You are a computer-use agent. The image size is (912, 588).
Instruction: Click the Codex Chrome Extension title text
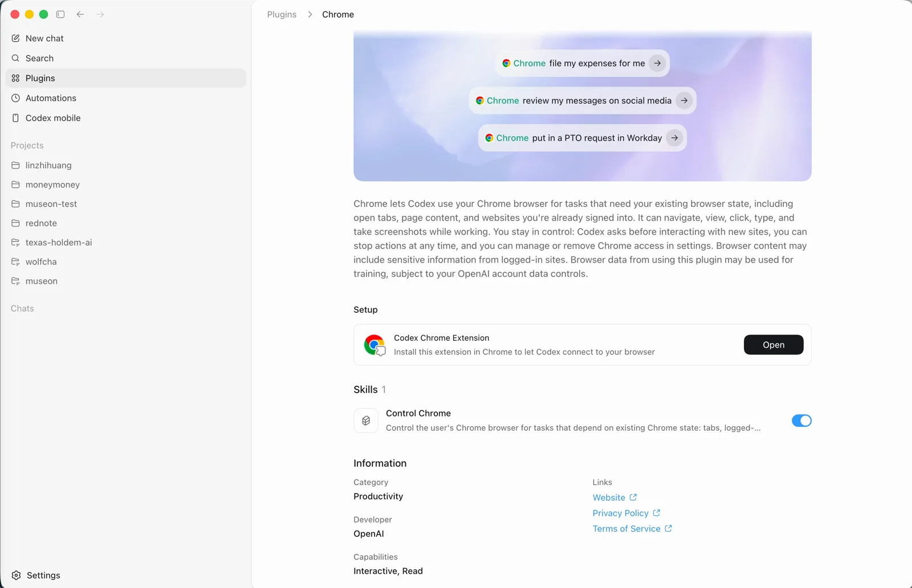(x=442, y=338)
